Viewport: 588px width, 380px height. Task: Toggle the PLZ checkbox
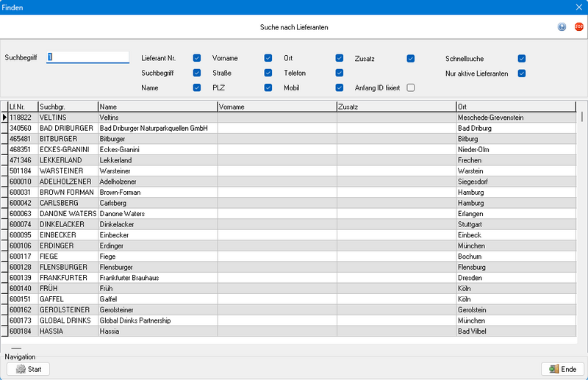[268, 87]
